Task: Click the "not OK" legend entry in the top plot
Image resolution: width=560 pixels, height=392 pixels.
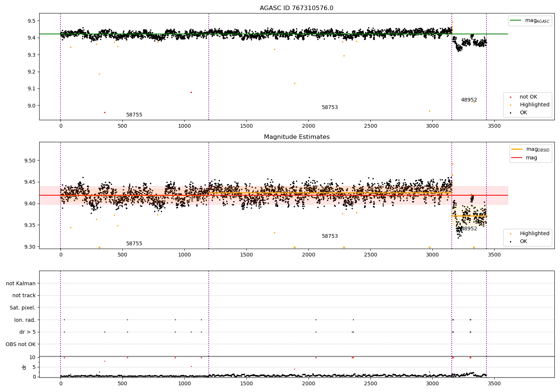Action: click(528, 97)
